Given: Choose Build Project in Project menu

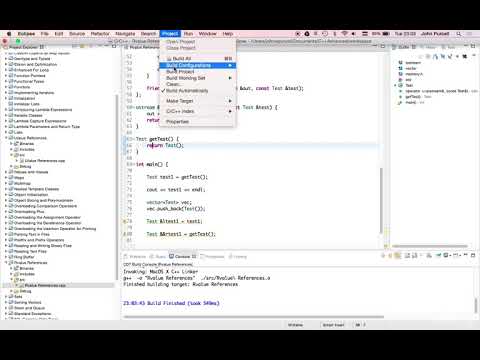Looking at the screenshot, I should pyautogui.click(x=198, y=71).
